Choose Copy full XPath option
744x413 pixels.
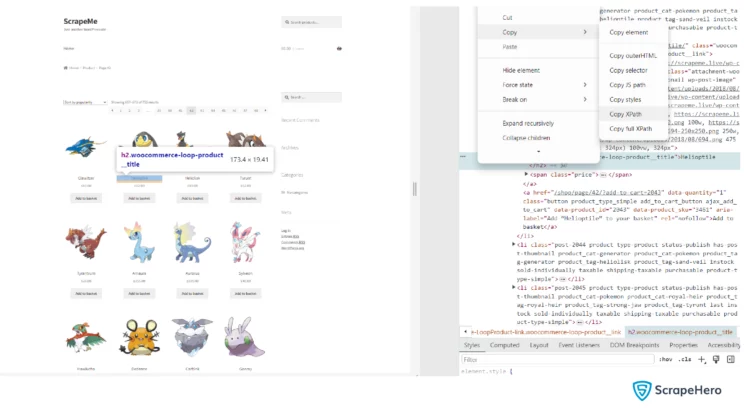630,129
